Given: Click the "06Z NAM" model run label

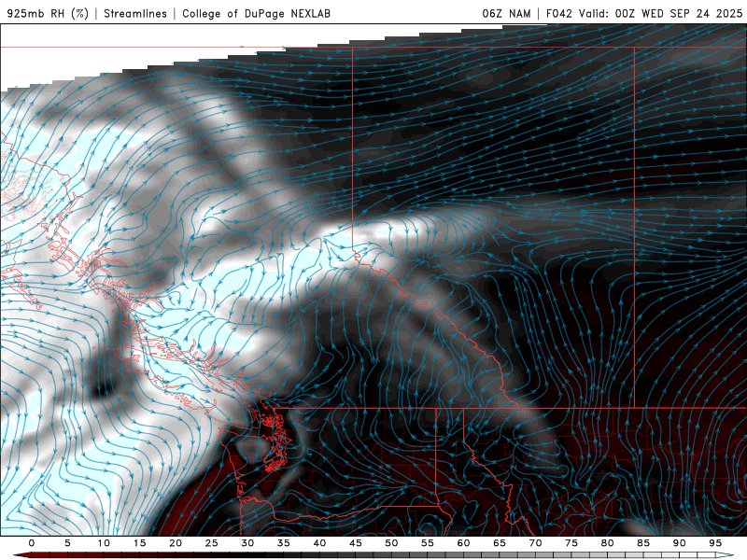Looking at the screenshot, I should point(506,14).
